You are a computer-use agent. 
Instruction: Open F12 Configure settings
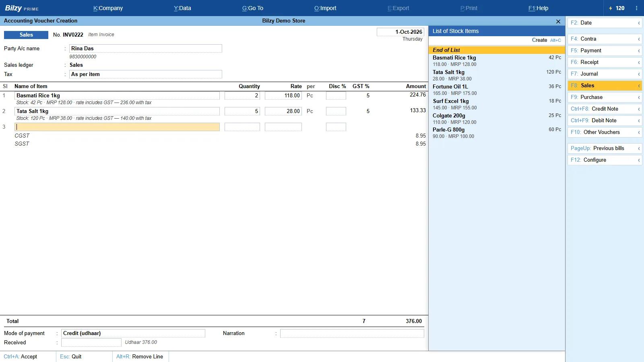[605, 160]
